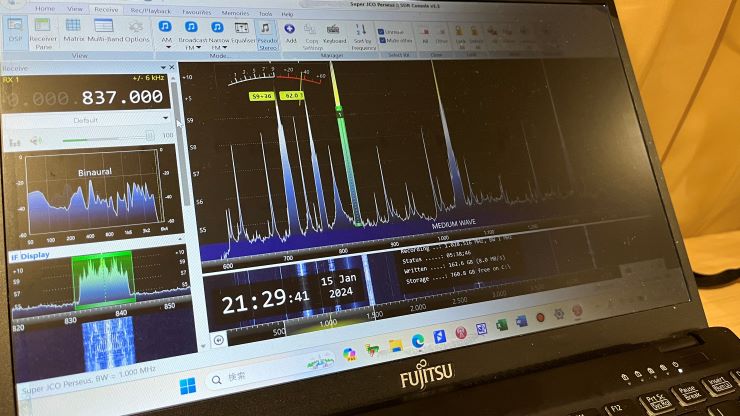Click the S9+26 signal readout
This screenshot has width=740, height=416.
(x=262, y=96)
